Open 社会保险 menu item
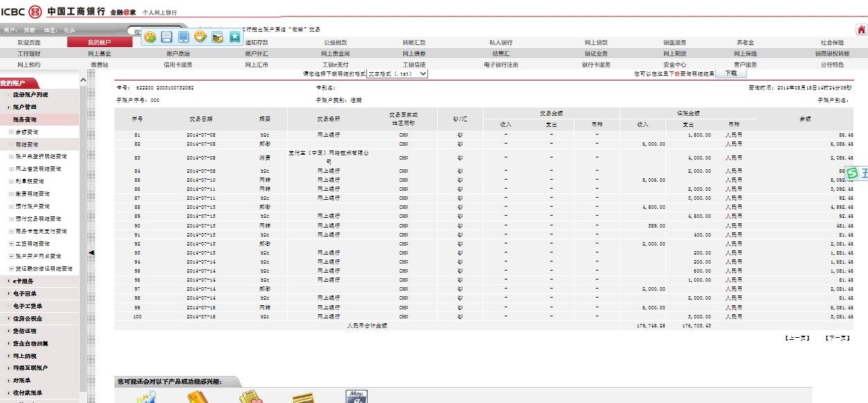 (x=832, y=42)
